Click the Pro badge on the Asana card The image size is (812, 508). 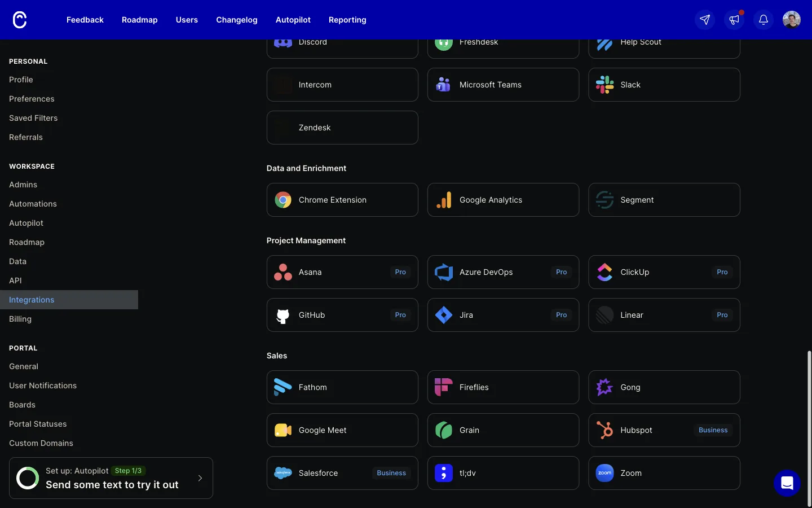pos(400,272)
